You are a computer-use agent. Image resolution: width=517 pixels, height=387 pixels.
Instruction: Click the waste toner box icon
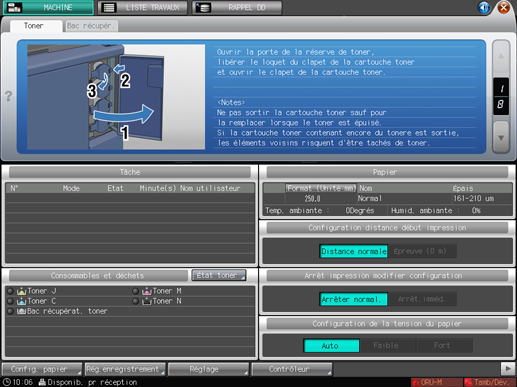(22, 311)
